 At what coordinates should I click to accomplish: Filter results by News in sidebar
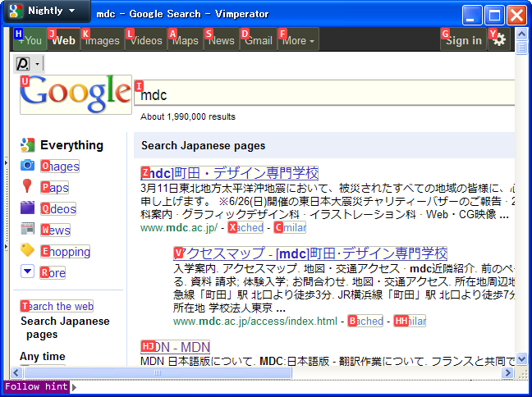[55, 230]
